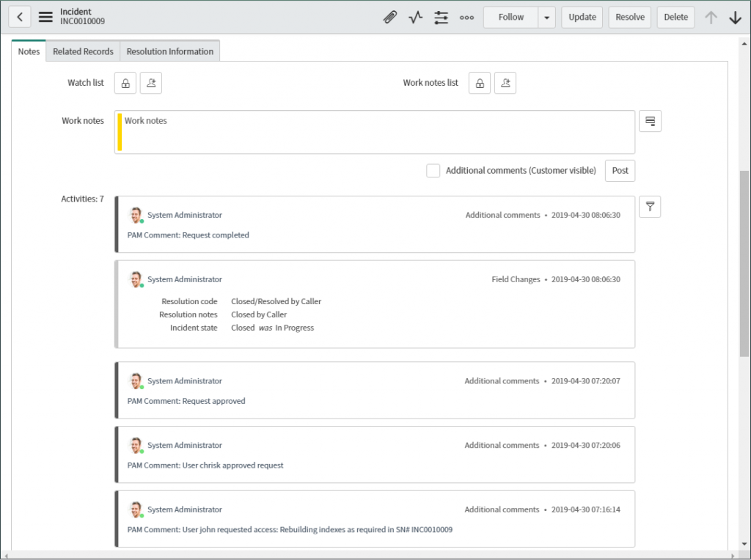Click the Resolve button
Screen dimensions: 751x560
(x=630, y=18)
